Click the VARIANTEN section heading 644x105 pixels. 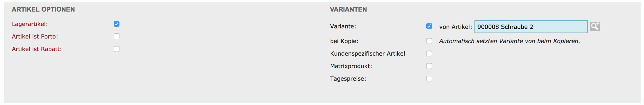348,9
